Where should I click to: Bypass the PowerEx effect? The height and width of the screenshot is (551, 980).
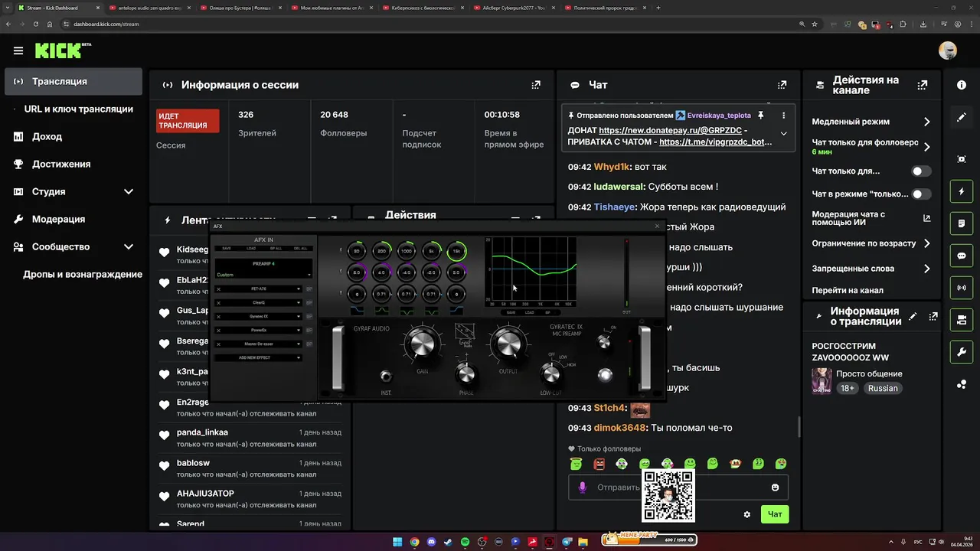309,330
